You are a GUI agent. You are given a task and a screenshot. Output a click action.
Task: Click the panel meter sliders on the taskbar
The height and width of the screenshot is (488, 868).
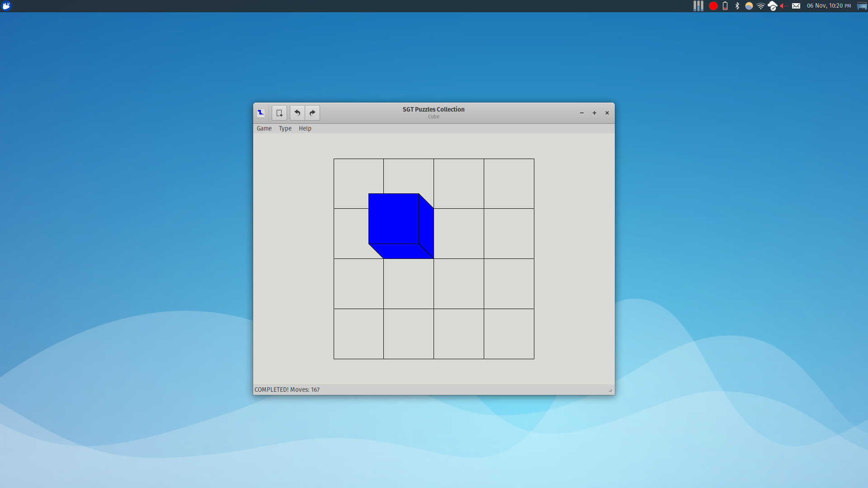tap(698, 6)
